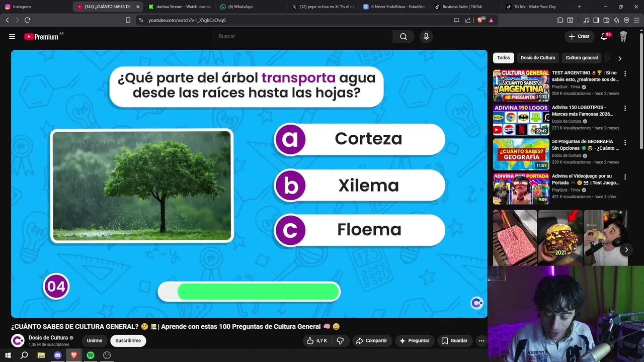Open the notifications bell
This screenshot has width=644, height=362.
pyautogui.click(x=605, y=37)
